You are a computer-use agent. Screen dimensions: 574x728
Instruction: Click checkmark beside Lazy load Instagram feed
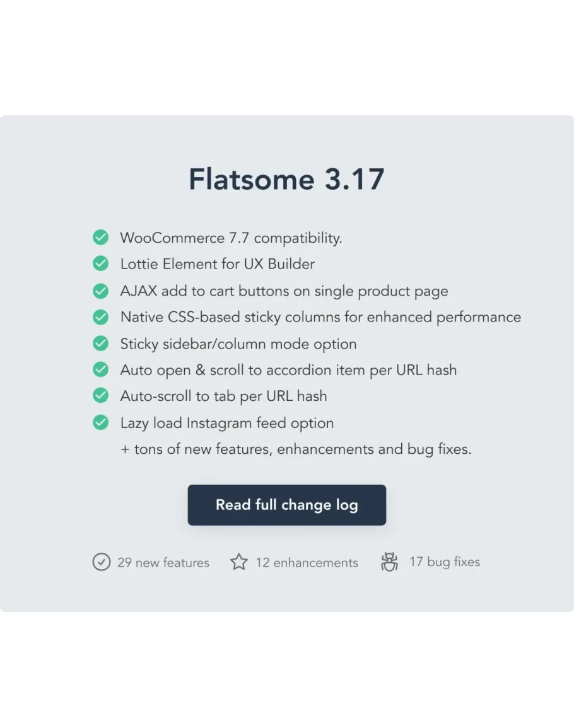point(100,422)
